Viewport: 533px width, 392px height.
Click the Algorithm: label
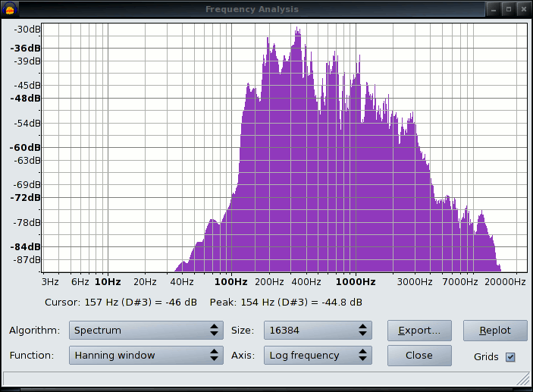(x=34, y=331)
